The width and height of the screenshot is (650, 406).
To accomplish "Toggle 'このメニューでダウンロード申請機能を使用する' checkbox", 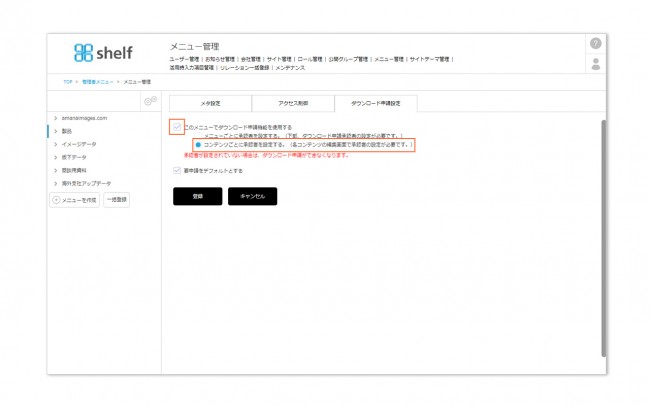I will point(177,127).
